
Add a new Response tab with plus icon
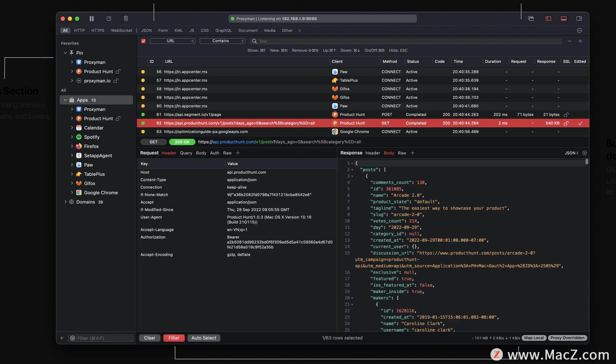[413, 153]
